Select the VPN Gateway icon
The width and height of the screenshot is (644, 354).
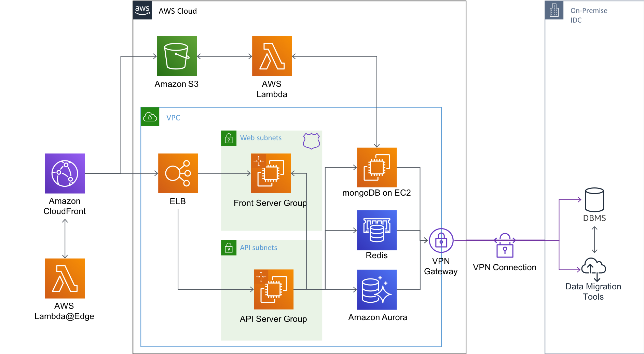pos(441,240)
